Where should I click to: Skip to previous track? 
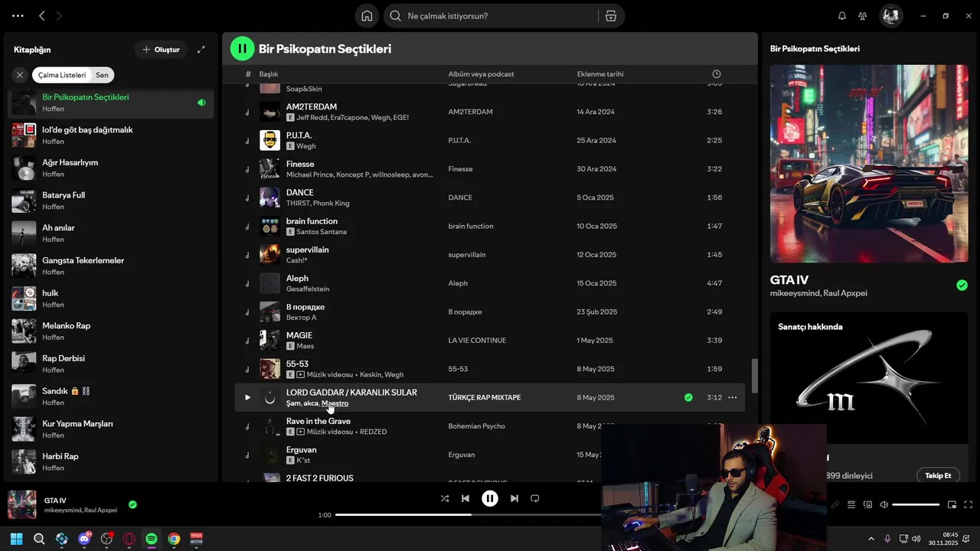pos(465,498)
